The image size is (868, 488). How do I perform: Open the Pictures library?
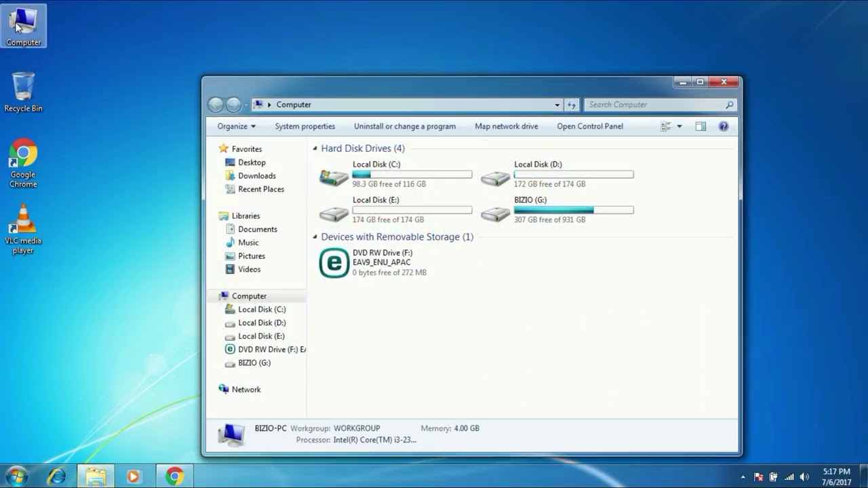pyautogui.click(x=252, y=256)
